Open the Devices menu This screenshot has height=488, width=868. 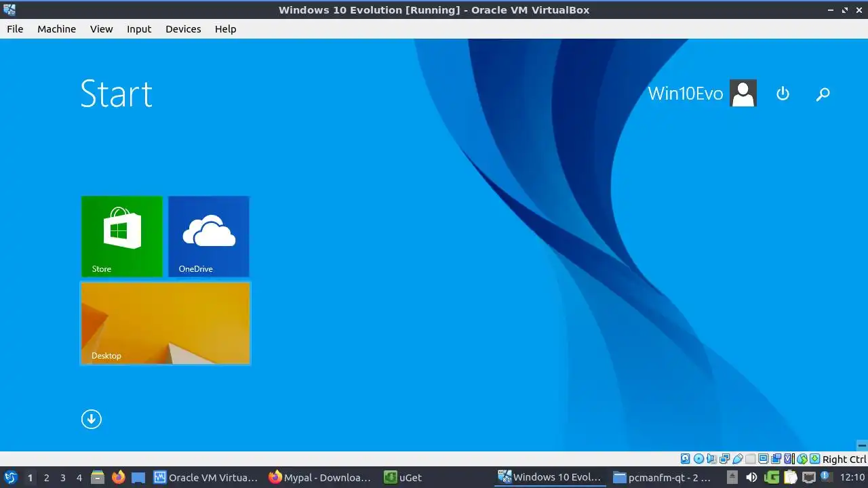183,29
